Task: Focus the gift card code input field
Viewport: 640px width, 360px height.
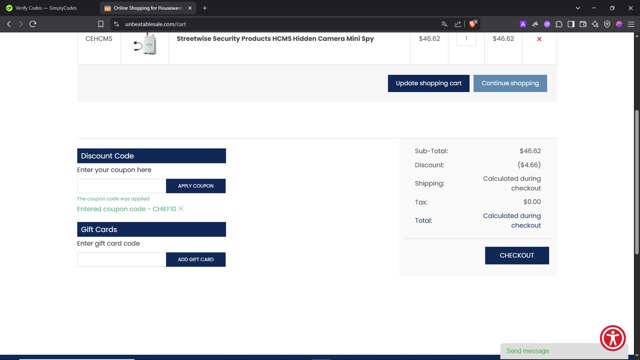Action: [121, 260]
